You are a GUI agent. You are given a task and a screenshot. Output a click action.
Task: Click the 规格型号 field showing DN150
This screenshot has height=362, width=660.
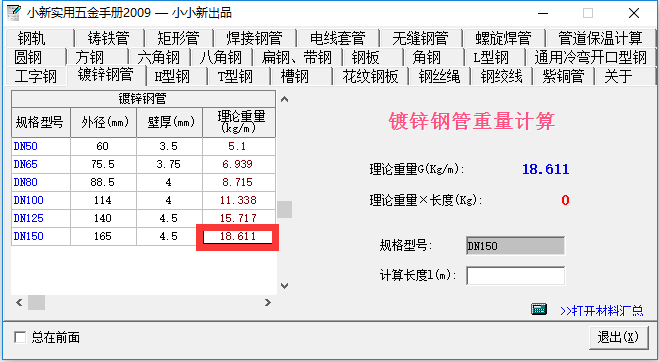pos(516,246)
